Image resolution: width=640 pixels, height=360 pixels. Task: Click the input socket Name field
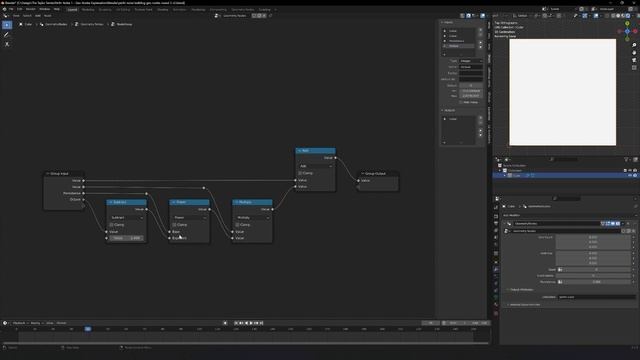(471, 67)
